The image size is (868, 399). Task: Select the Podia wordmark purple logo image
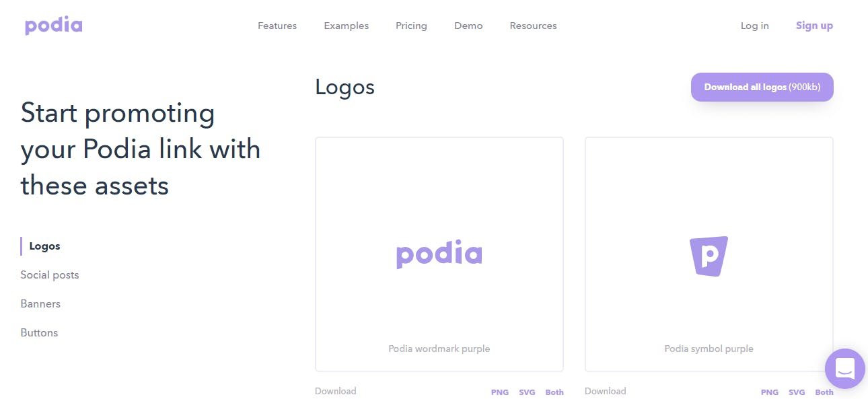[x=439, y=254]
